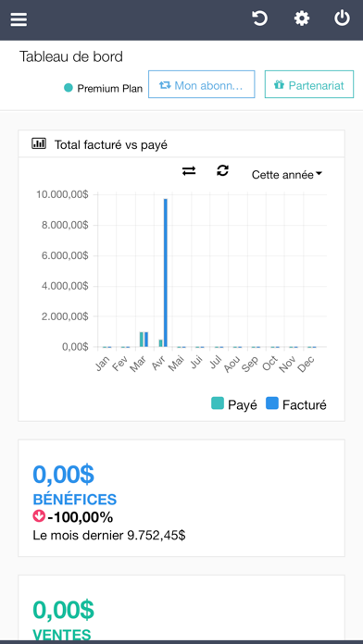Click the undo/reload arrow icon in header
Viewport: 363px width, 644px height.
pos(260,19)
